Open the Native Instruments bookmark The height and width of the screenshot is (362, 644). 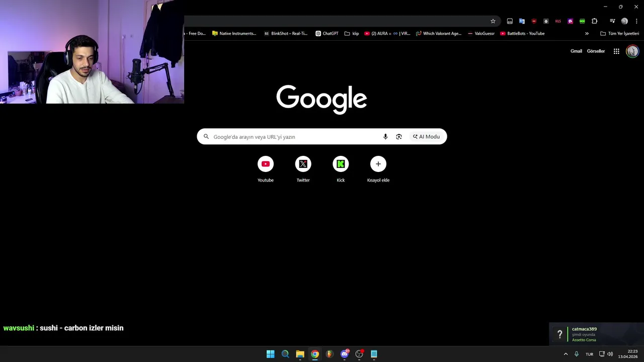pyautogui.click(x=234, y=34)
